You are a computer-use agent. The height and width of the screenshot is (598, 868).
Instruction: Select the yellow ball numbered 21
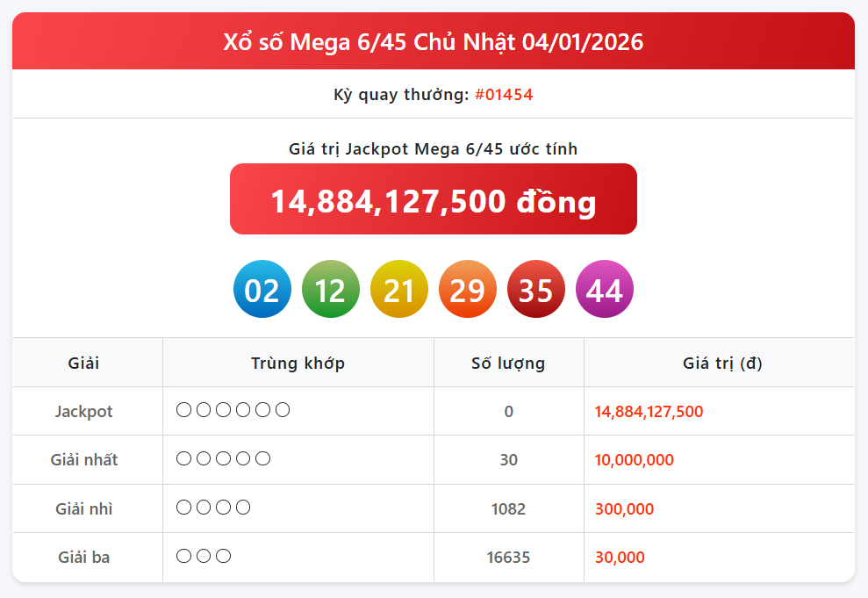tap(398, 289)
